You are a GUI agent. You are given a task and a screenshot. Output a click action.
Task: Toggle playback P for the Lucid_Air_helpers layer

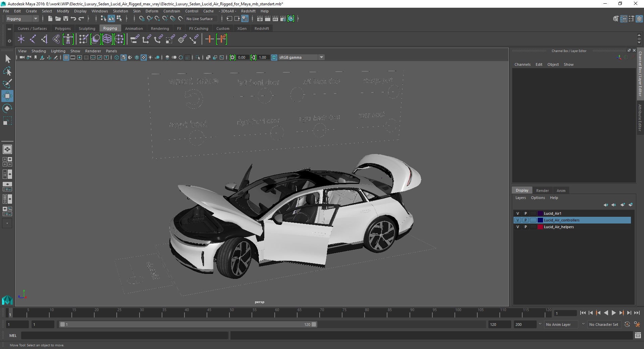(526, 227)
